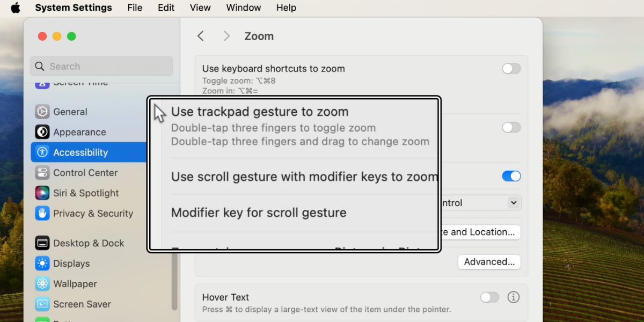
Task: Open the Apple menu
Action: click(14, 8)
